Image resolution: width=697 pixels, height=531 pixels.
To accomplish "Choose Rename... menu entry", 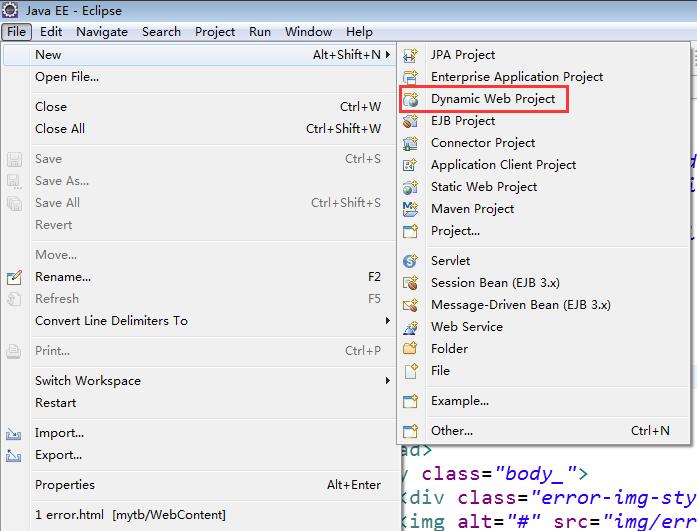I will point(198,277).
